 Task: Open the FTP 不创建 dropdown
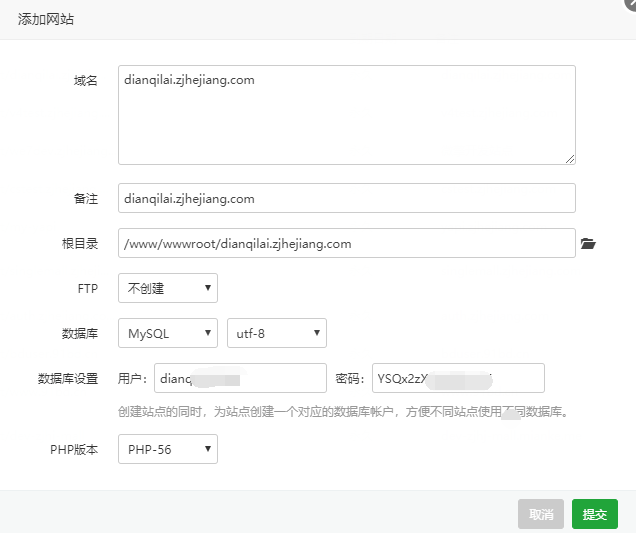pyautogui.click(x=168, y=288)
